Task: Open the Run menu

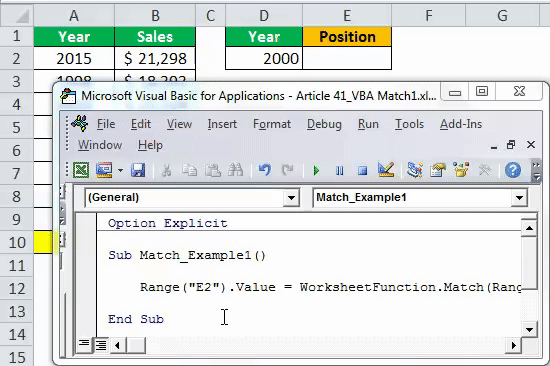Action: [368, 124]
